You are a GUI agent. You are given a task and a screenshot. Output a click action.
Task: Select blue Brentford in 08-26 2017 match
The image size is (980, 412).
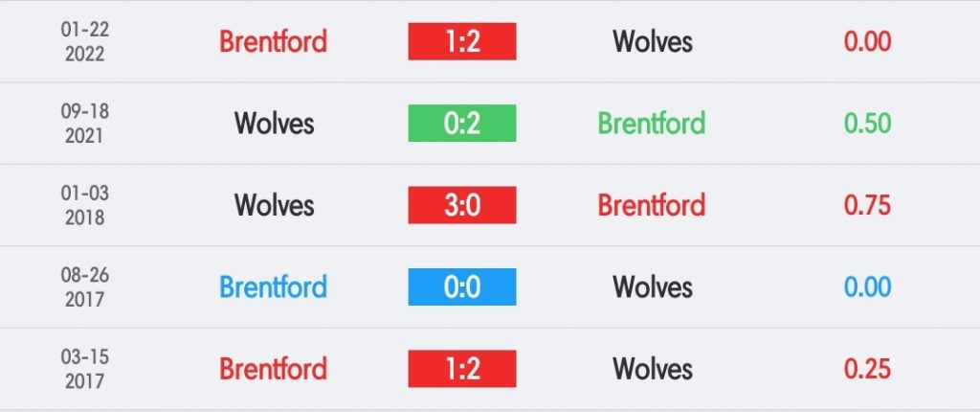(273, 286)
